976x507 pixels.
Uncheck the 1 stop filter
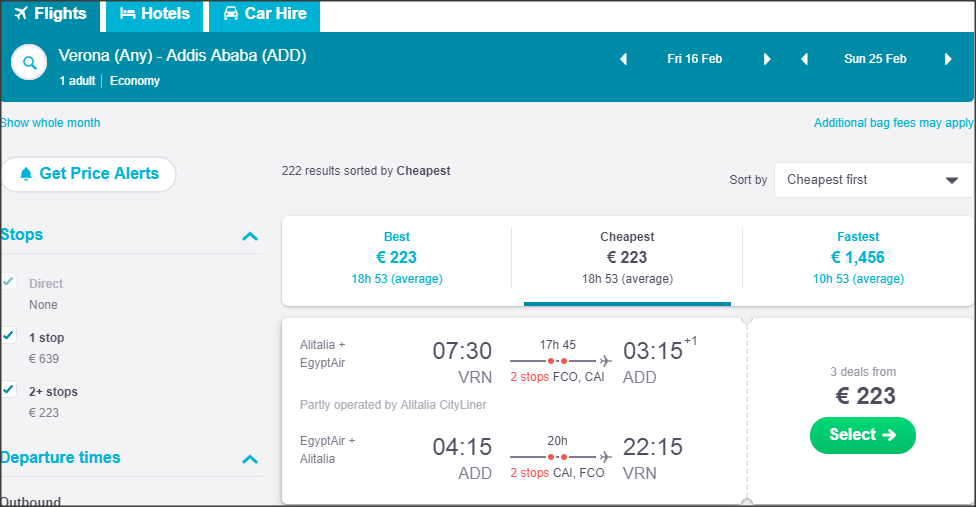9,336
